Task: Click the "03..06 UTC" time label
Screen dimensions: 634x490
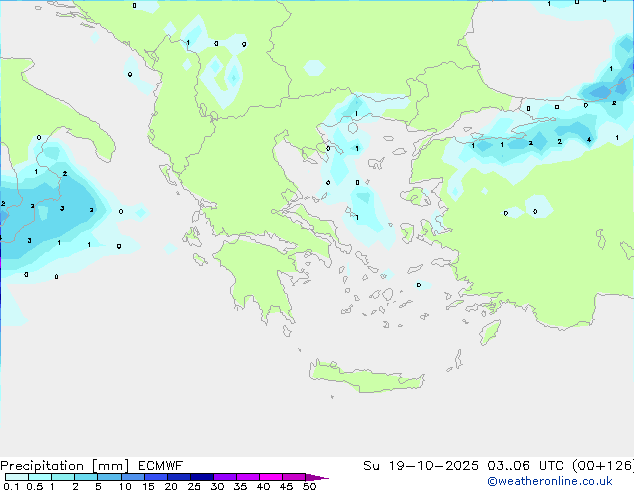Action: [528, 466]
